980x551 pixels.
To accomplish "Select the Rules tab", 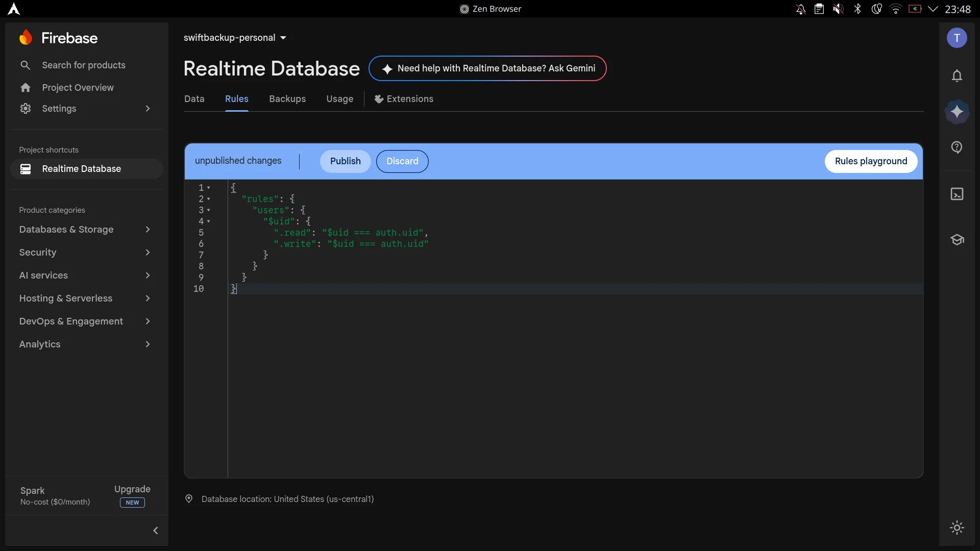I will 237,99.
